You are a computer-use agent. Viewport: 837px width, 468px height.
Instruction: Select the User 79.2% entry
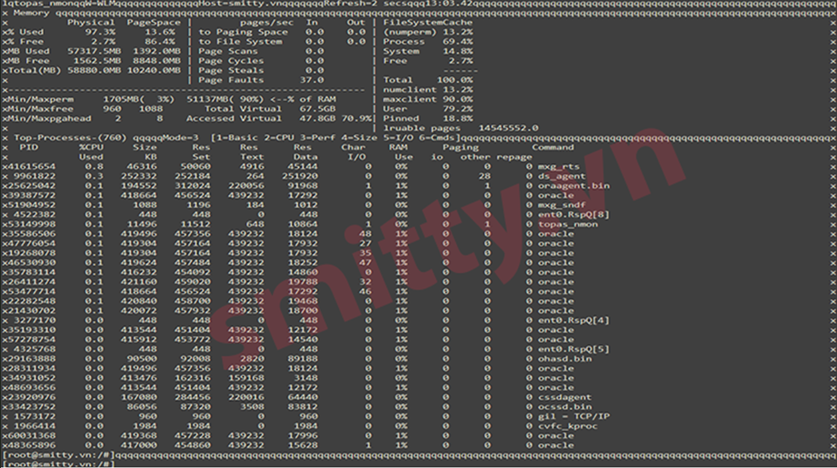428,109
